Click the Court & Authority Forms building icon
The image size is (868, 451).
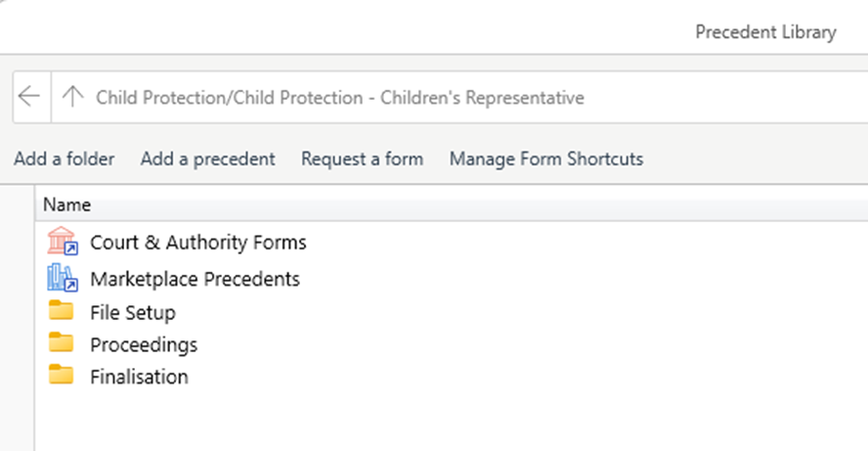(x=62, y=241)
